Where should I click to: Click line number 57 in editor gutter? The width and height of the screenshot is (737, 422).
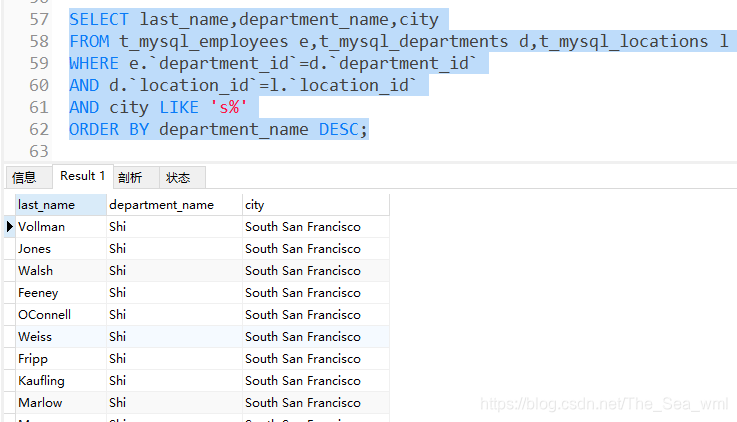(x=39, y=19)
